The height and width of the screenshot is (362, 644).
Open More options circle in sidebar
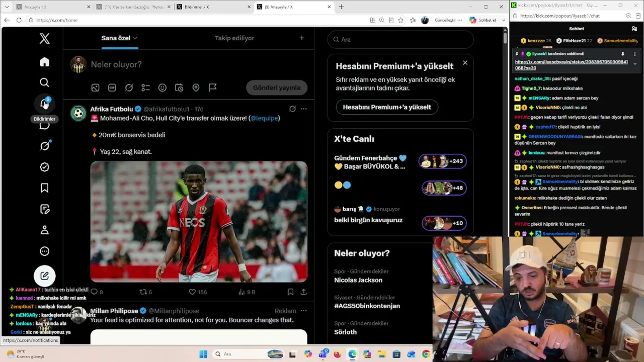coord(44,251)
